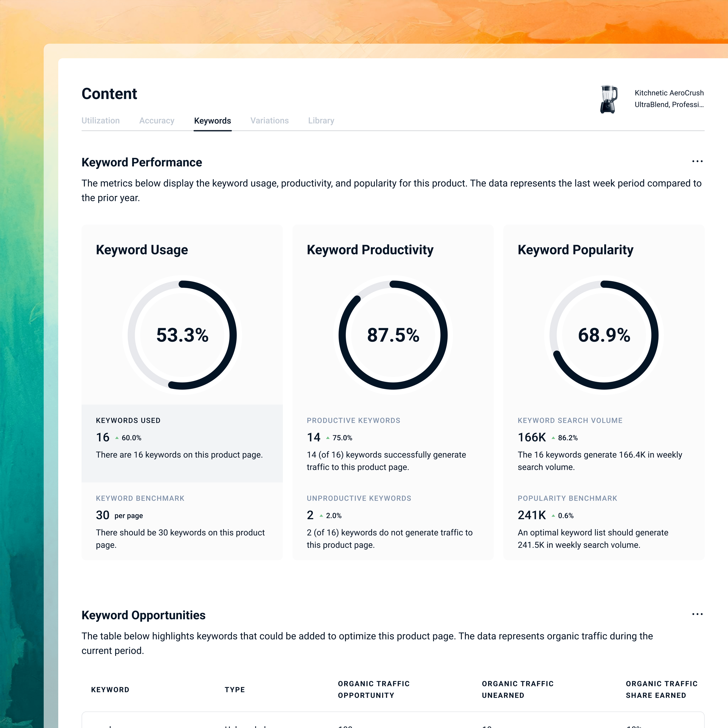Sort by Organic Traffic Unearned column header
Viewport: 728px width, 728px height.
coord(517,690)
